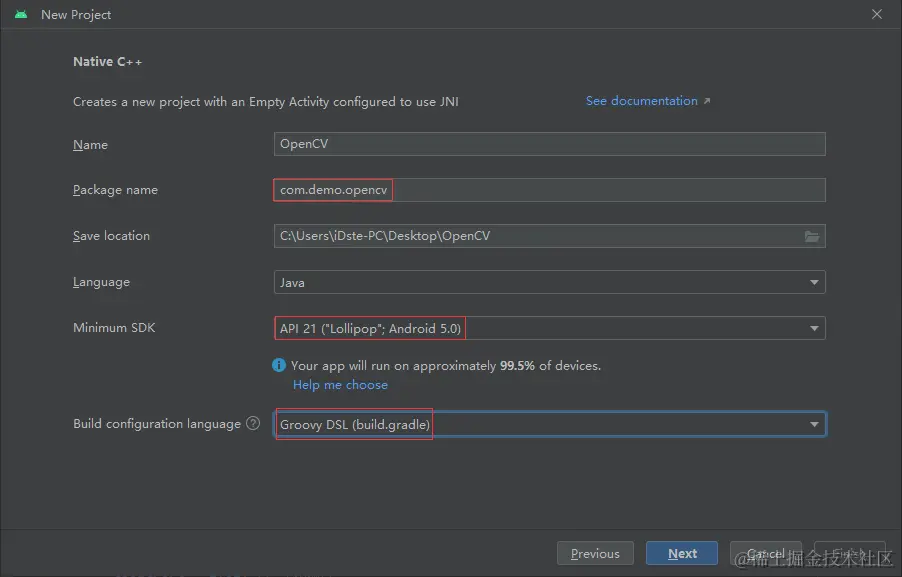Open the Language dropdown showing Java
The image size is (902, 577).
tap(549, 283)
